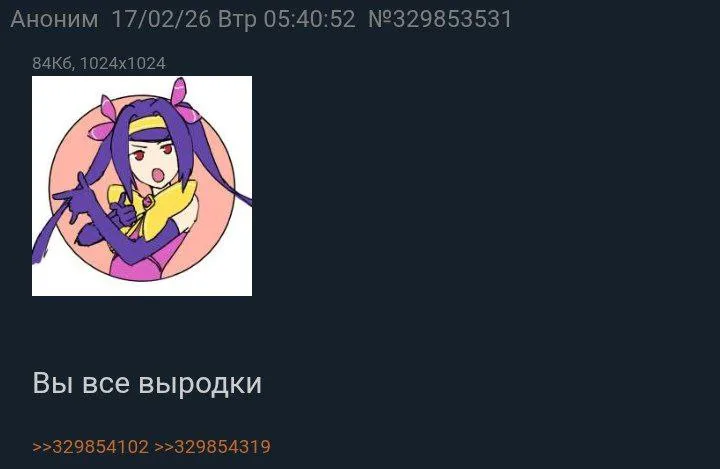Click the poster name Аноним
Image resolution: width=720 pixels, height=469 pixels.
(x=54, y=20)
